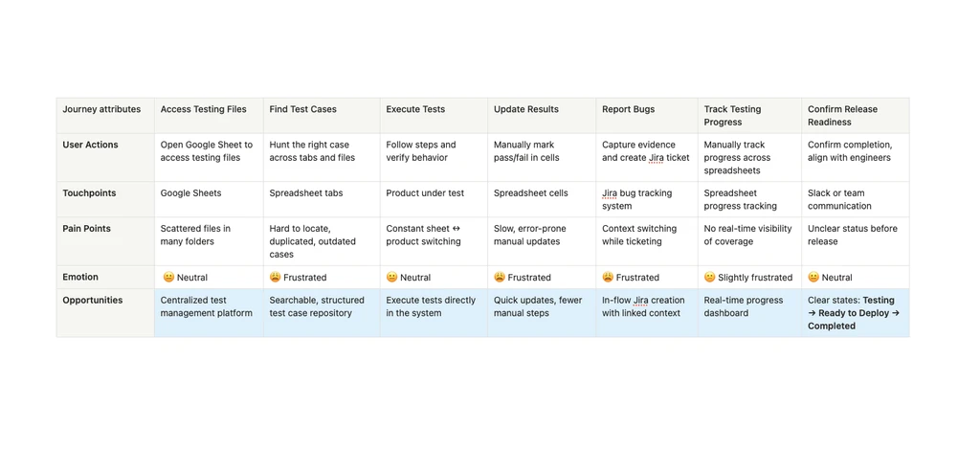
Task: Click the Slack or team communication cell
Action: tap(856, 199)
